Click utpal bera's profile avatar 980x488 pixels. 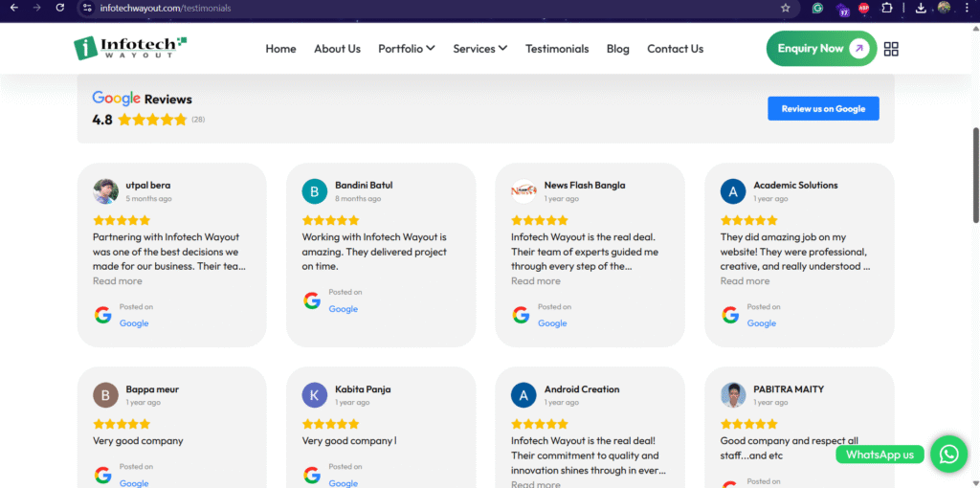click(x=106, y=191)
